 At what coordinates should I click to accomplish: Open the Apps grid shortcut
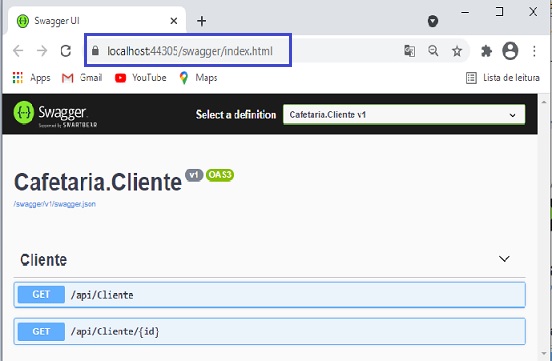[x=31, y=78]
